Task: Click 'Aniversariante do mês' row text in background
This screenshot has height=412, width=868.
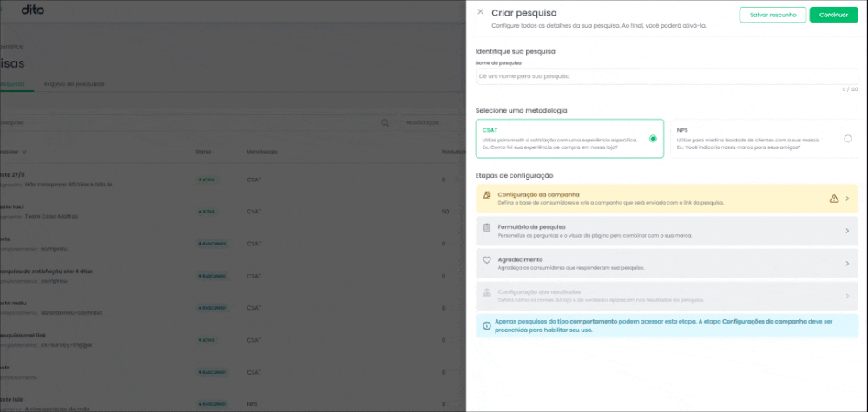Action: click(x=58, y=409)
